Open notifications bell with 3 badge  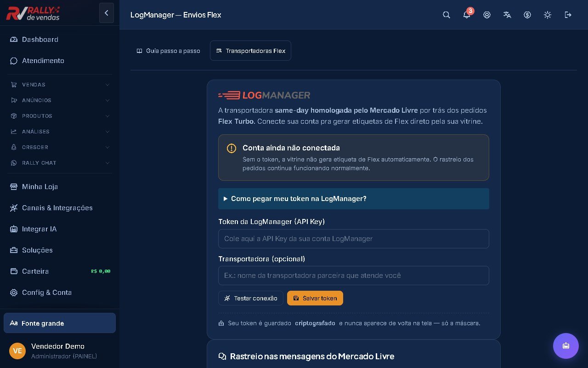tap(467, 15)
